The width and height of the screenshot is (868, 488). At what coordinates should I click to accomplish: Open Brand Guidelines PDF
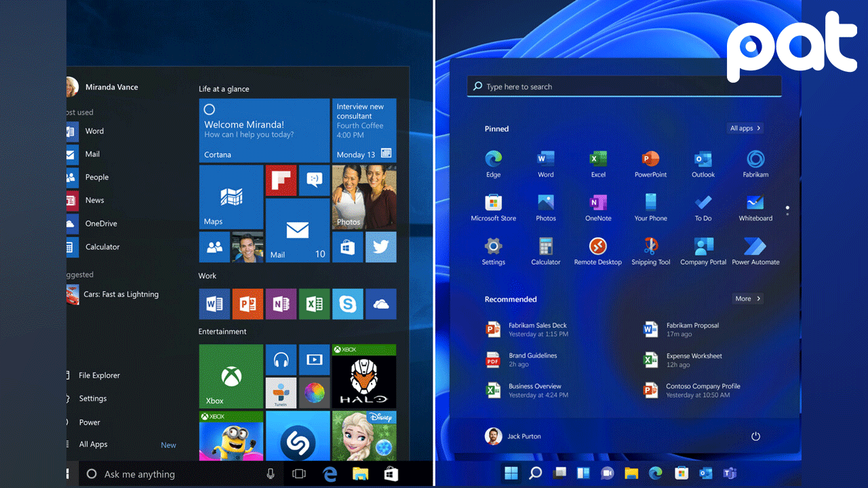[x=522, y=360]
